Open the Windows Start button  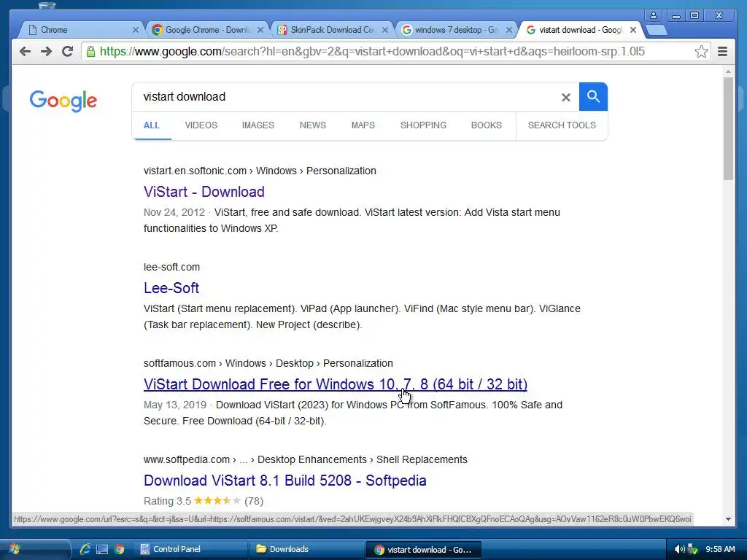[15, 549]
